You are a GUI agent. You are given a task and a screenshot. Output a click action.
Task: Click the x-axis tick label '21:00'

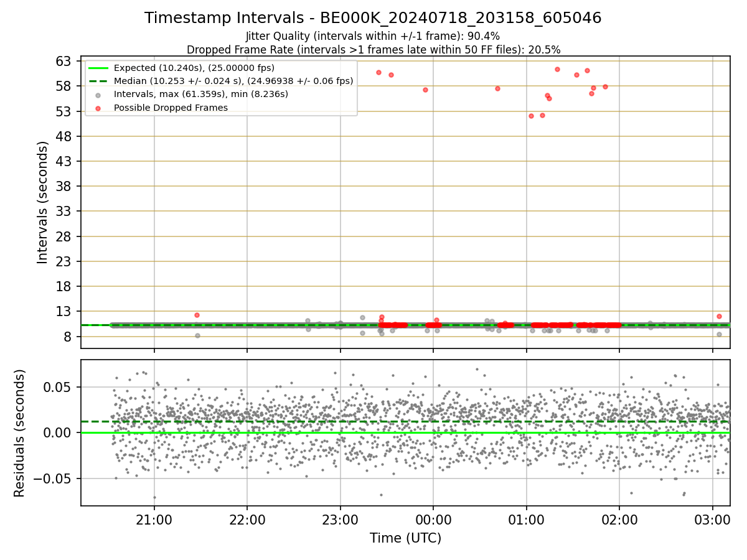tap(154, 520)
